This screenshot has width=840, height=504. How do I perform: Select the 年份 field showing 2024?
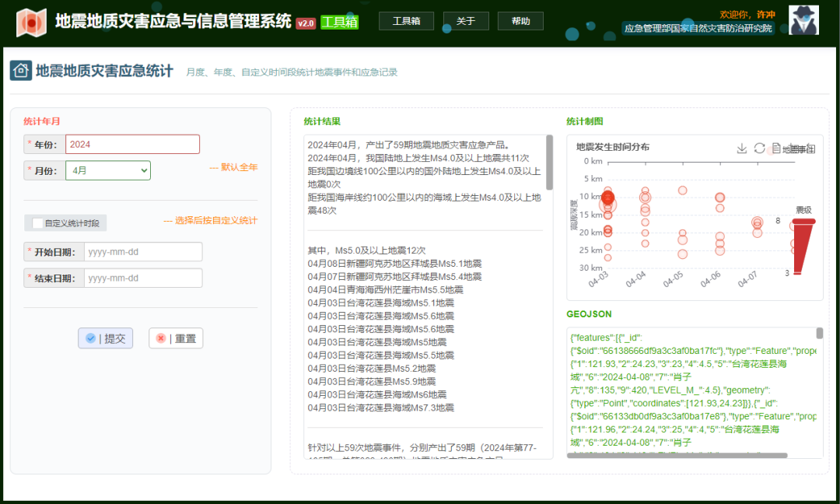[132, 144]
